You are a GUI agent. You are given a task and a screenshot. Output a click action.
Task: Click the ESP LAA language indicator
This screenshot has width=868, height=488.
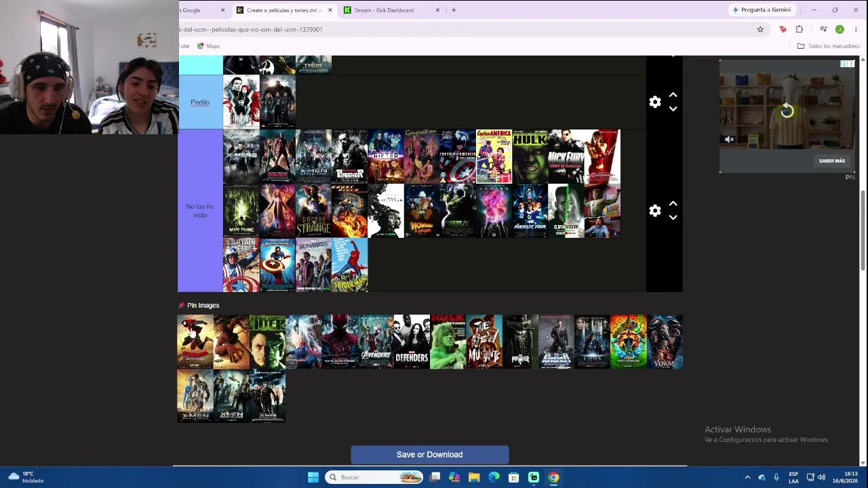pyautogui.click(x=793, y=477)
